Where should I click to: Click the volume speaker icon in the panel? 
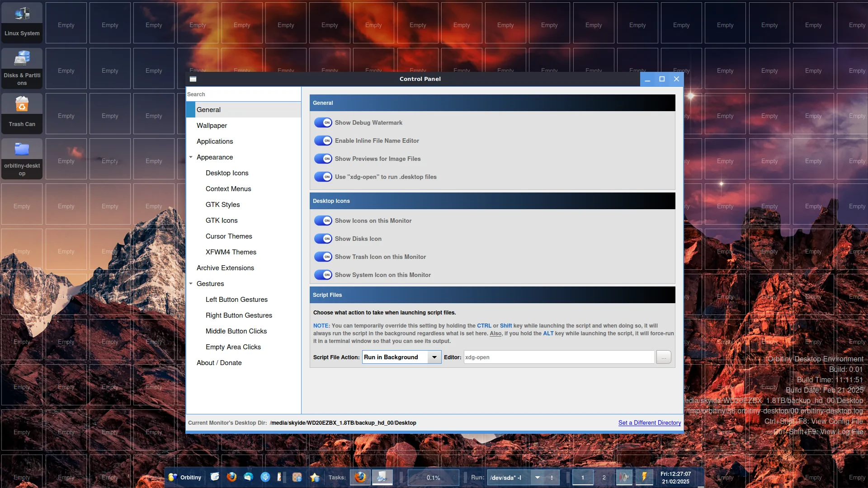pyautogui.click(x=624, y=477)
